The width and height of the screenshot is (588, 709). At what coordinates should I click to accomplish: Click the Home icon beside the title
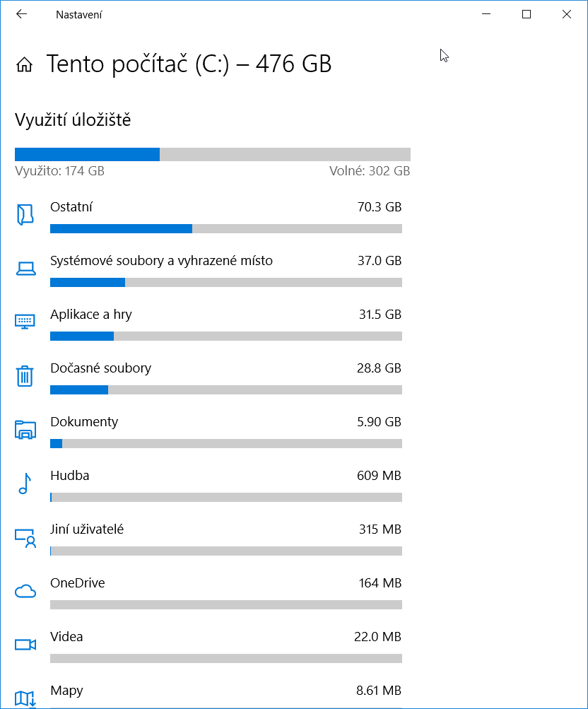tap(25, 64)
